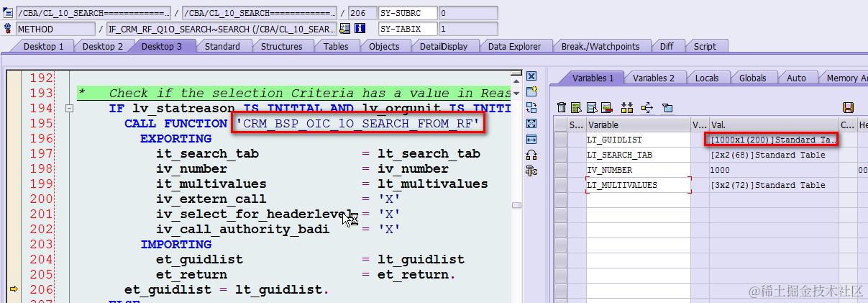Image resolution: width=868 pixels, height=303 pixels.
Task: Click the breakpoint margin at code line 195
Action: pyautogui.click(x=14, y=123)
